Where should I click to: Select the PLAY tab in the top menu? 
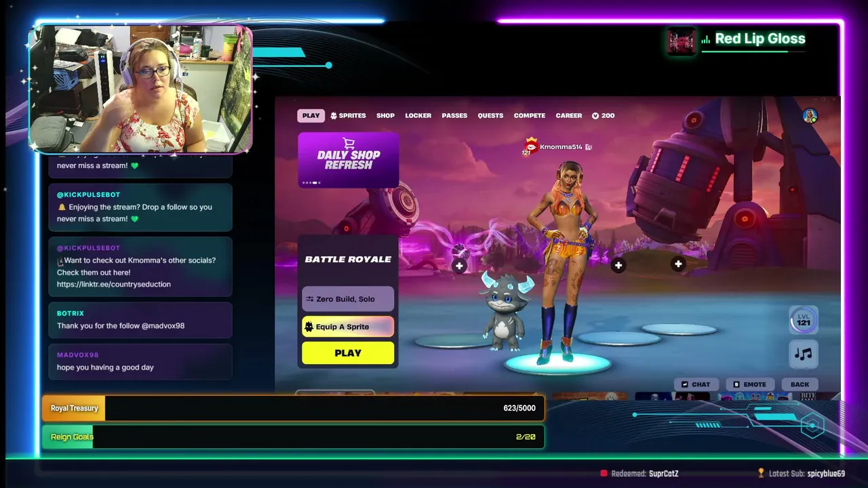tap(311, 116)
